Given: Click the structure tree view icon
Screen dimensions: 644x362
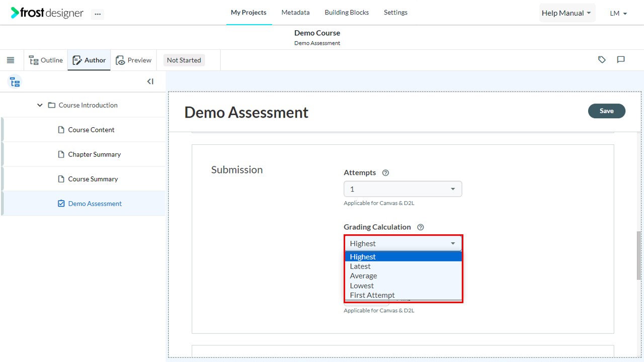Looking at the screenshot, I should click(x=15, y=82).
